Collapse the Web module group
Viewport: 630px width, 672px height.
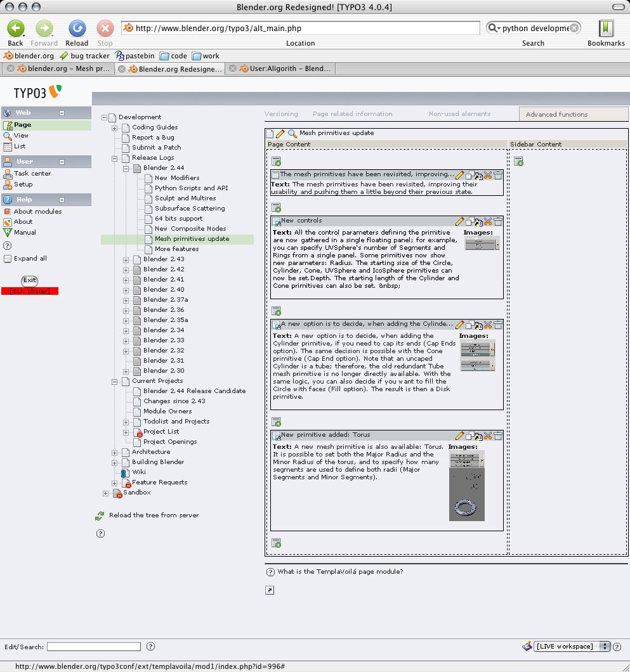pos(62,113)
